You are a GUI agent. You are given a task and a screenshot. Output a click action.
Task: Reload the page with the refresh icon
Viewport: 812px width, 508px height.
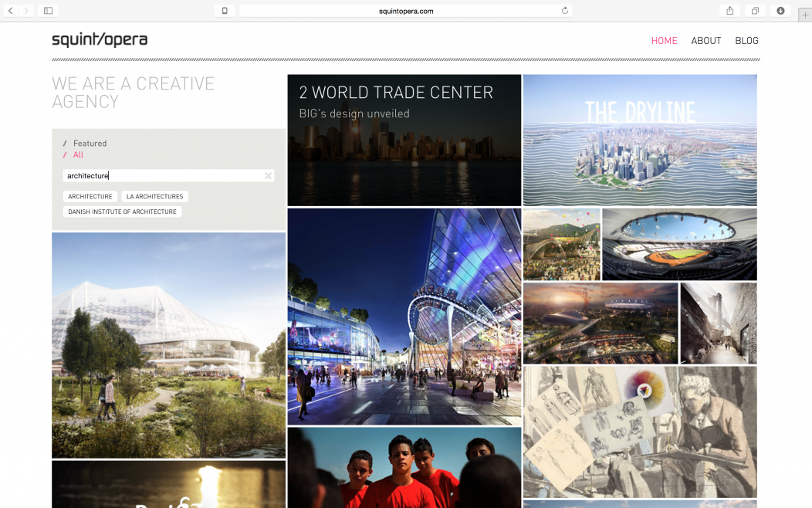tap(564, 11)
